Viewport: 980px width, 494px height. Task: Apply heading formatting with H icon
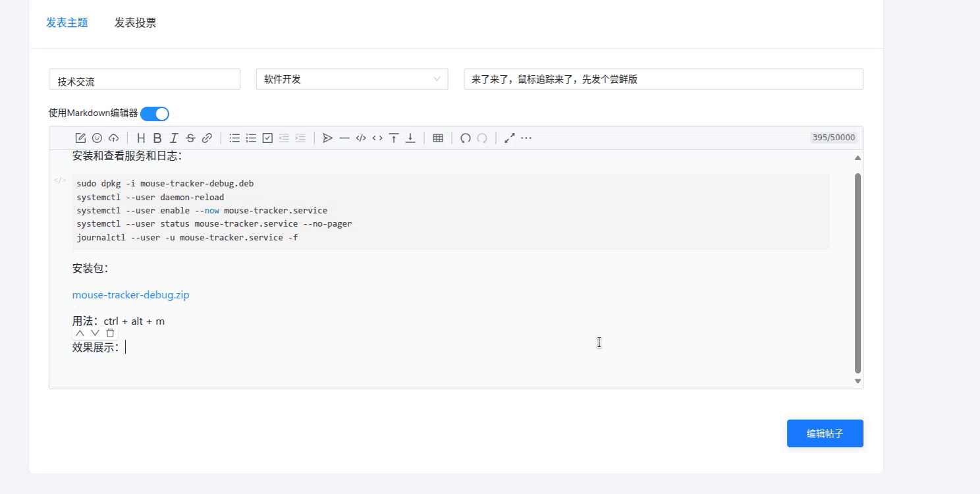140,138
